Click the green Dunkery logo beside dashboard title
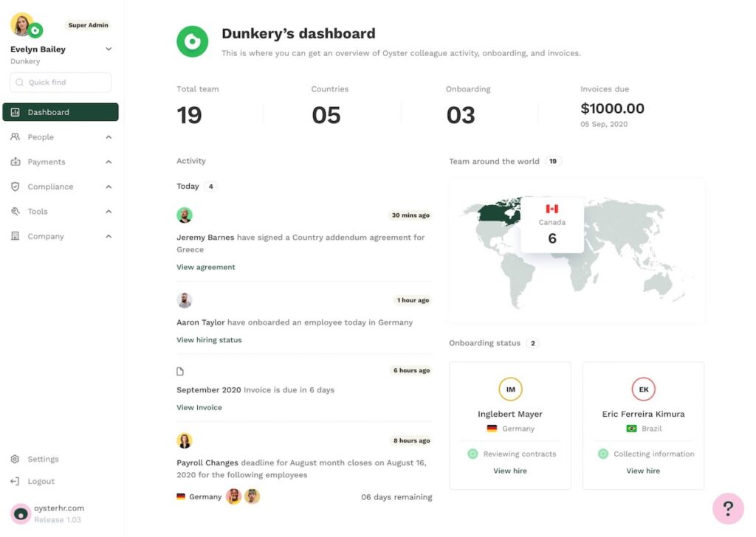This screenshot has height=537, width=756. (x=193, y=41)
